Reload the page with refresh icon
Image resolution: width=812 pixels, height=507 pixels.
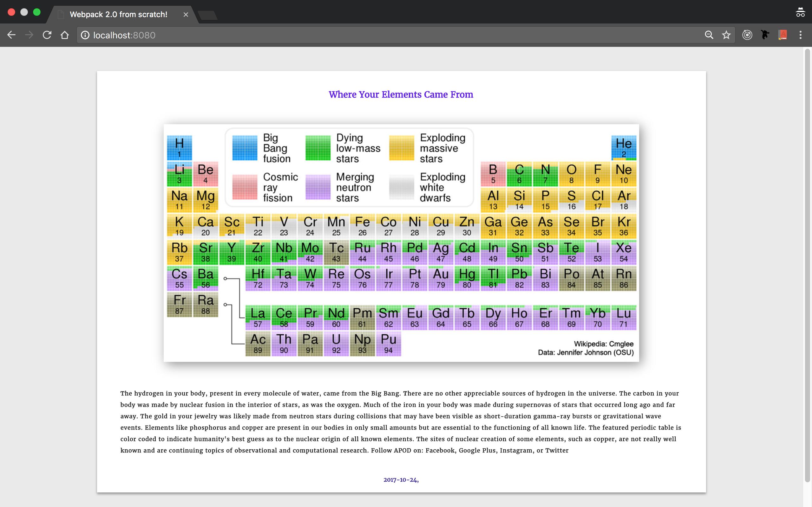tap(47, 35)
